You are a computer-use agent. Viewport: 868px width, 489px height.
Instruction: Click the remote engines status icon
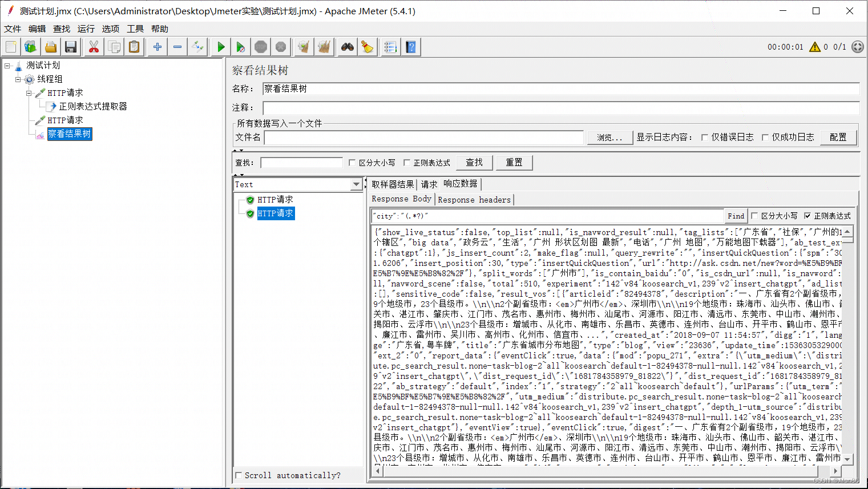click(x=857, y=47)
